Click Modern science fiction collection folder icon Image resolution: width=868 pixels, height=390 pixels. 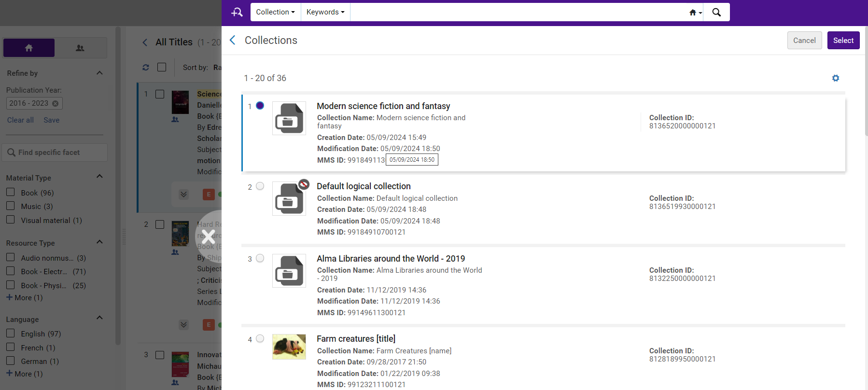[x=289, y=118]
